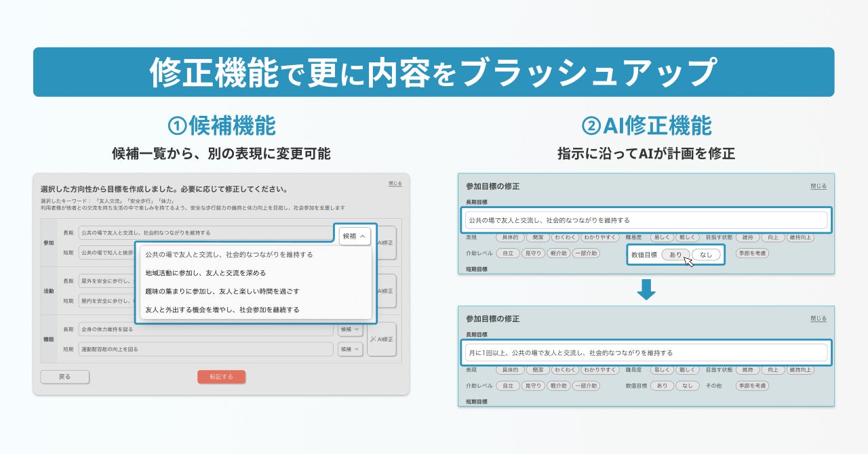
Task: Click AI修正 button with wand icon for 機能
Action: tap(382, 339)
